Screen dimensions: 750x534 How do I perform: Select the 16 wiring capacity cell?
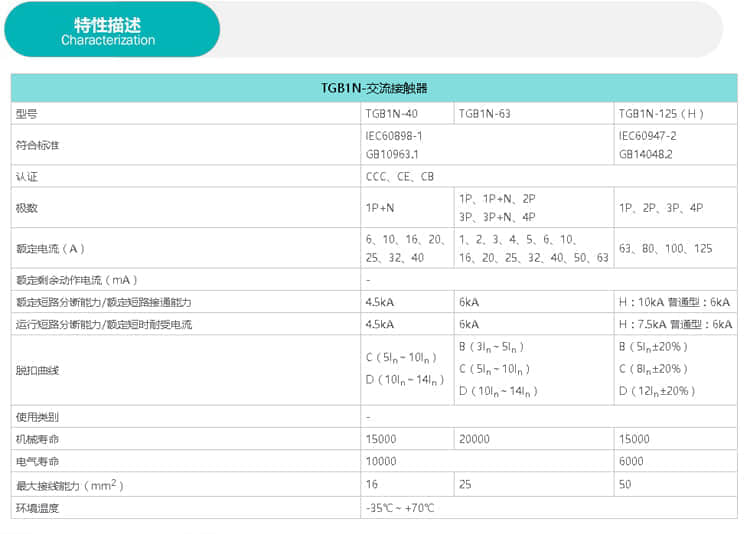(372, 484)
